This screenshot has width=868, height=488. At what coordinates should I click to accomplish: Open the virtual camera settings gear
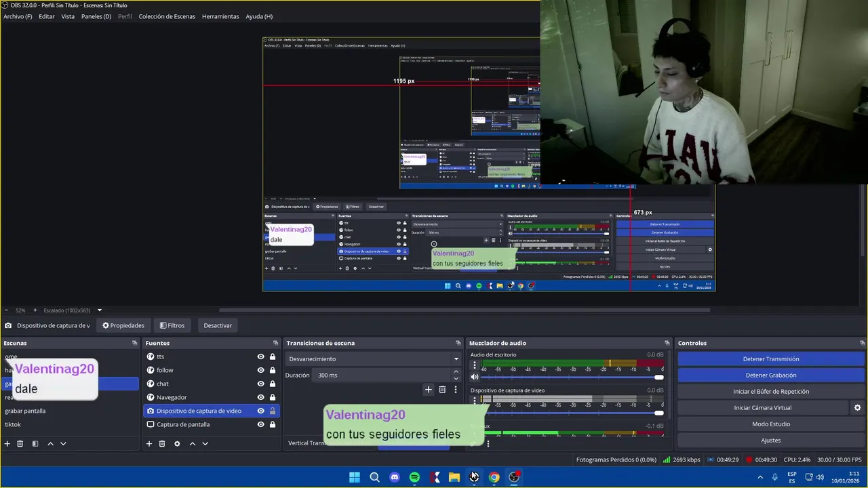pyautogui.click(x=857, y=408)
